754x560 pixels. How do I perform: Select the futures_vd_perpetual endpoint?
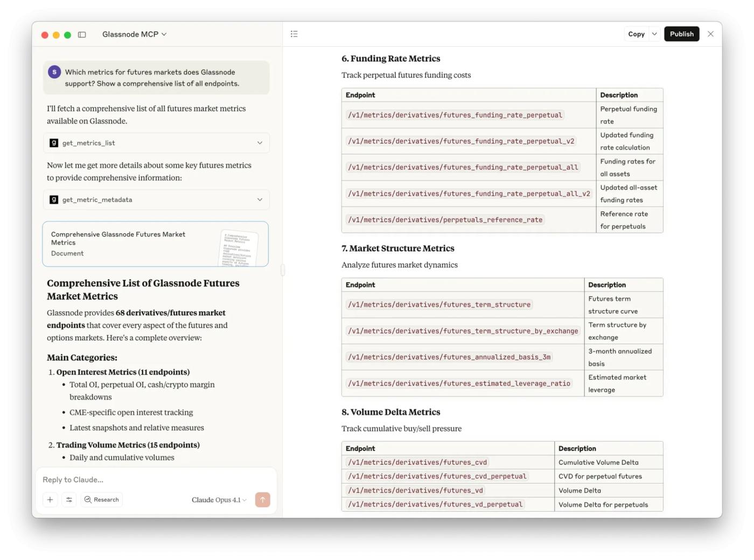tap(435, 505)
